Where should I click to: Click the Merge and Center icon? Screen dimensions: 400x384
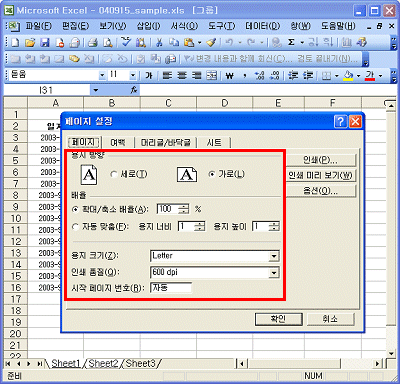[x=211, y=76]
